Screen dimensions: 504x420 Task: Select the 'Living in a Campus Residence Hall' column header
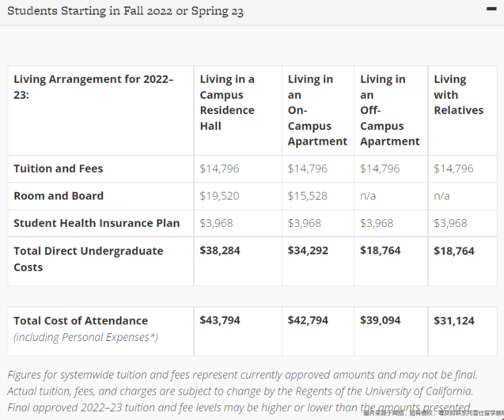pos(227,103)
